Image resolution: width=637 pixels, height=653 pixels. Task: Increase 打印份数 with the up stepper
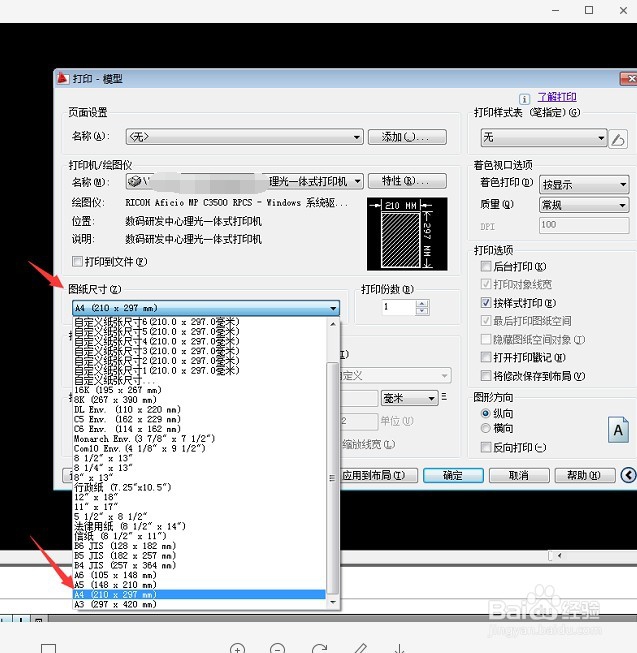(422, 304)
